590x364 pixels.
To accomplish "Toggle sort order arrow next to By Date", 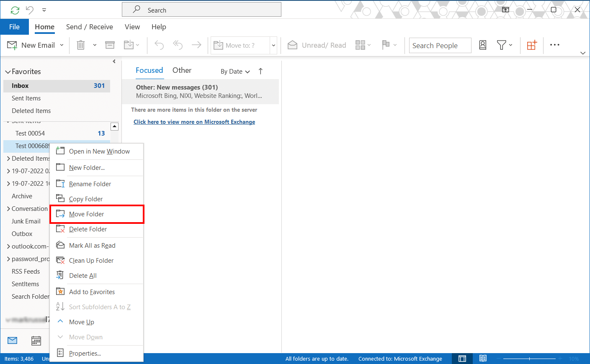I will click(x=260, y=71).
